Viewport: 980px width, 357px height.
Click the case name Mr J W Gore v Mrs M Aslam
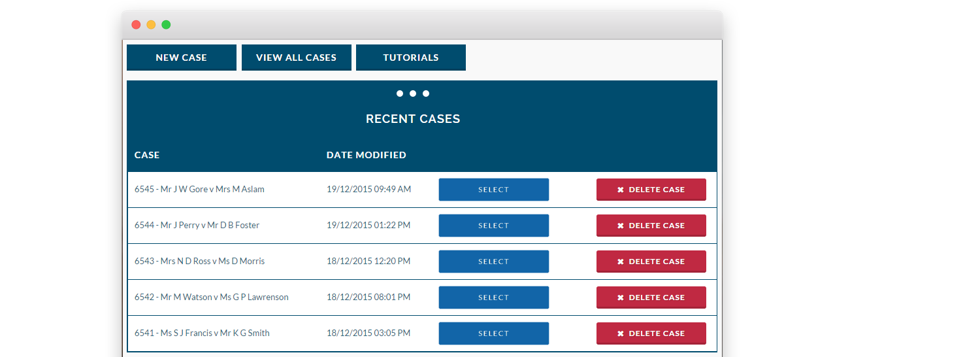click(x=199, y=190)
